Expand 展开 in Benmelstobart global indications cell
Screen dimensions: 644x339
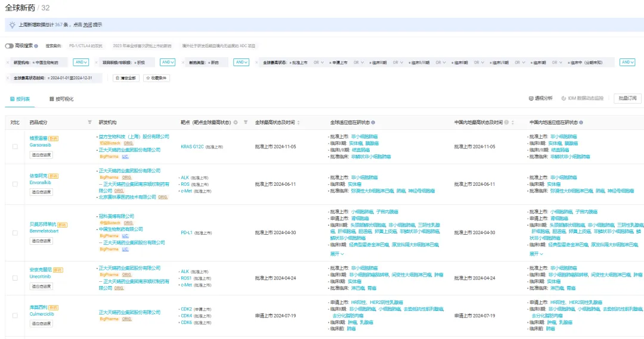pos(337,254)
